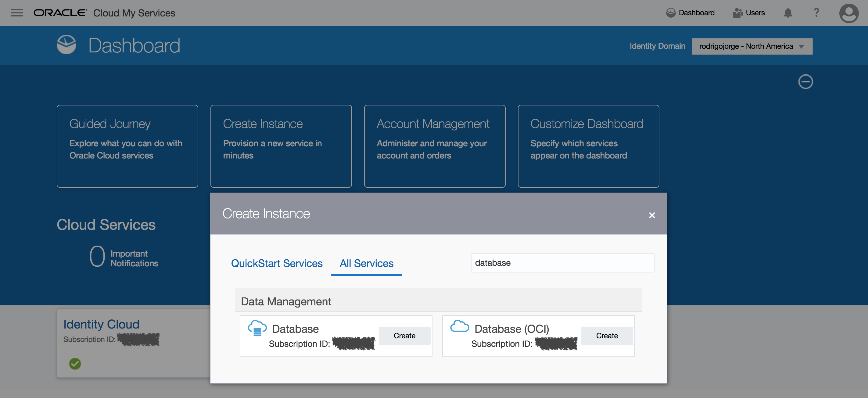Create a Database (OCI) instance
The image size is (868, 398).
[x=607, y=336]
